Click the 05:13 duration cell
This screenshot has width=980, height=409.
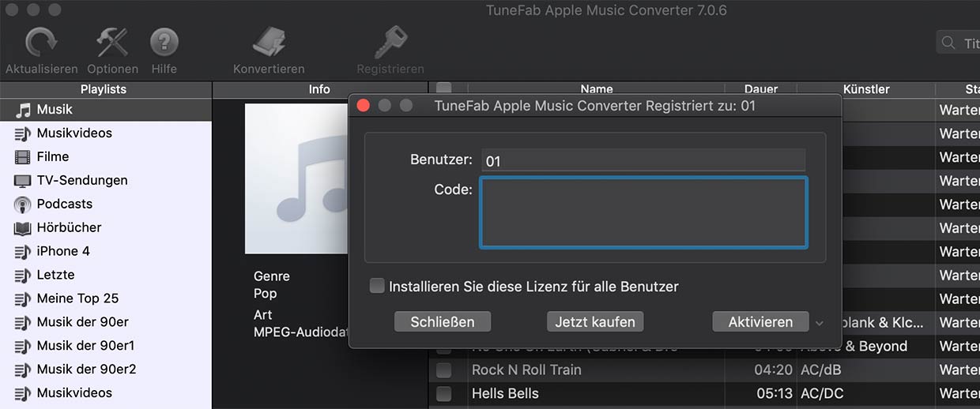click(x=773, y=393)
